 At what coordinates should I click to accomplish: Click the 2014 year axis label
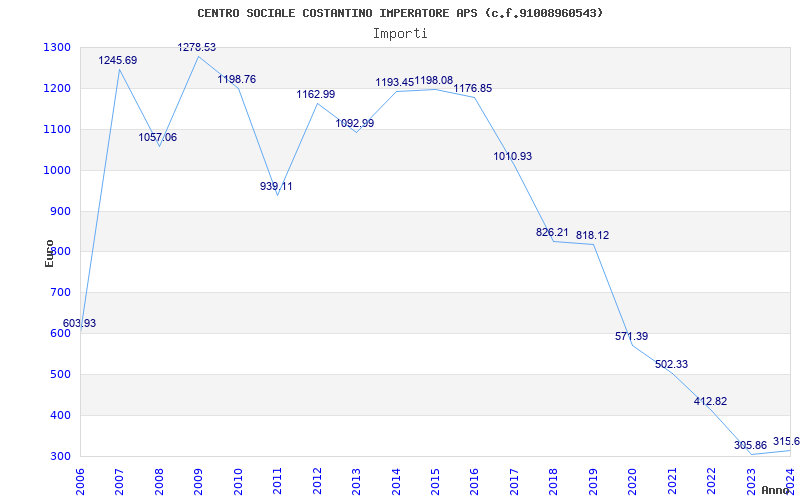[395, 481]
